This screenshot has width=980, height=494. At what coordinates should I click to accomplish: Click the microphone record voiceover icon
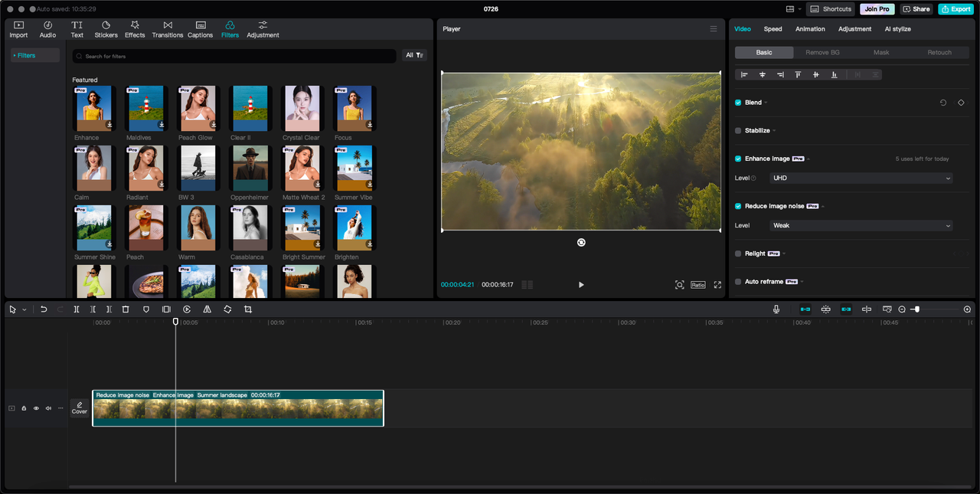[x=776, y=309]
